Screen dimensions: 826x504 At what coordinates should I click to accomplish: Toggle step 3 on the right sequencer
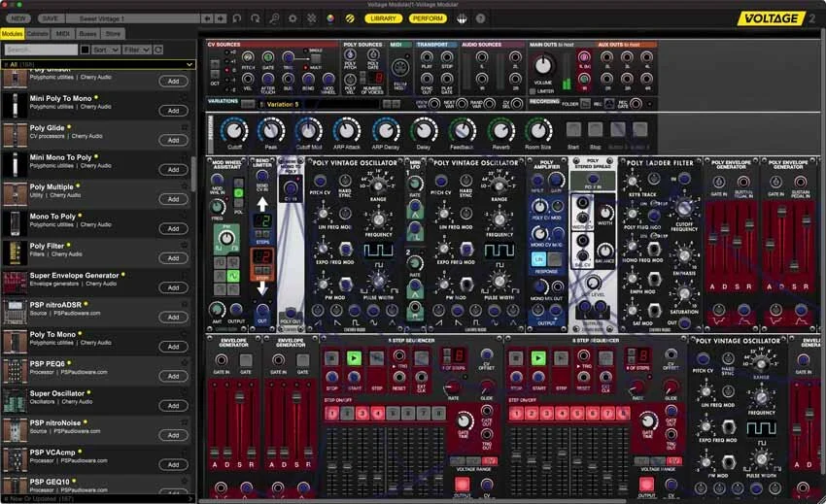[547, 414]
